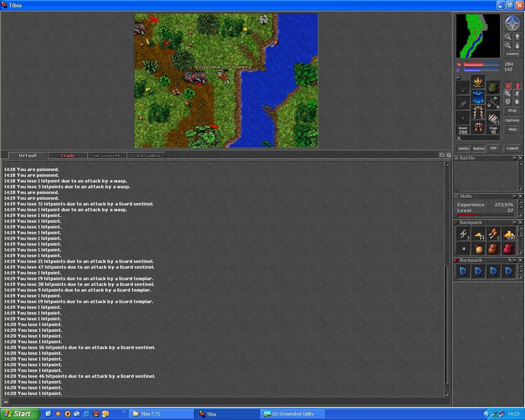This screenshot has width=525, height=420.
Task: Open the Options menu
Action: click(x=512, y=121)
